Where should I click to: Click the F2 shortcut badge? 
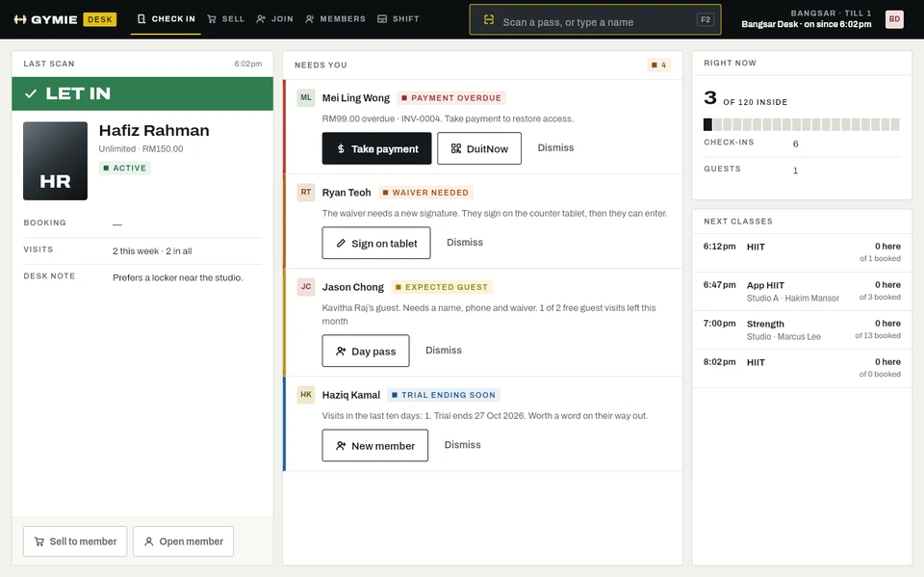(x=705, y=19)
